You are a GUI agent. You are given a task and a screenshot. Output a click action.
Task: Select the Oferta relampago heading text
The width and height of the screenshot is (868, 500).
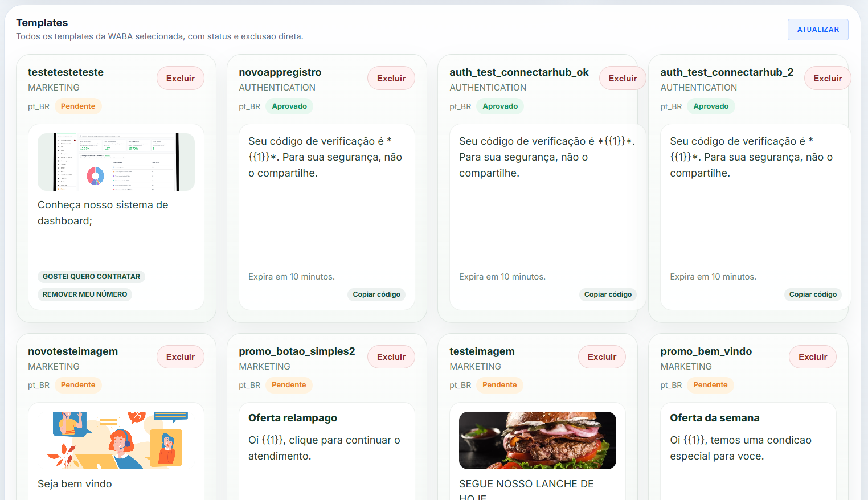[x=293, y=418]
